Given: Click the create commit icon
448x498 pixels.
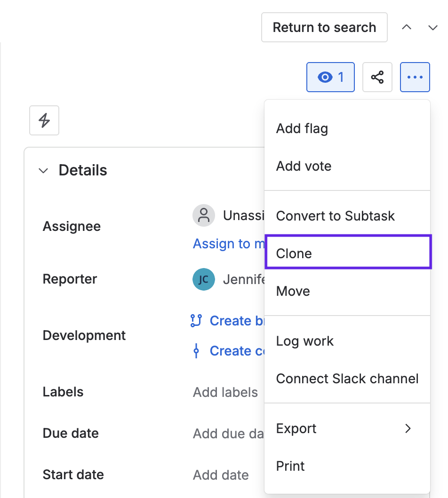Looking at the screenshot, I should (x=196, y=351).
